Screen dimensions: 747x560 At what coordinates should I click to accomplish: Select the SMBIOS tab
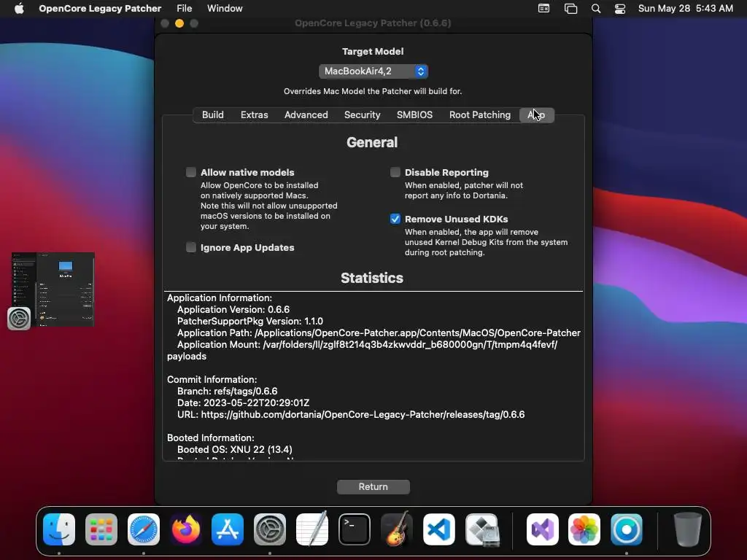[x=415, y=114]
